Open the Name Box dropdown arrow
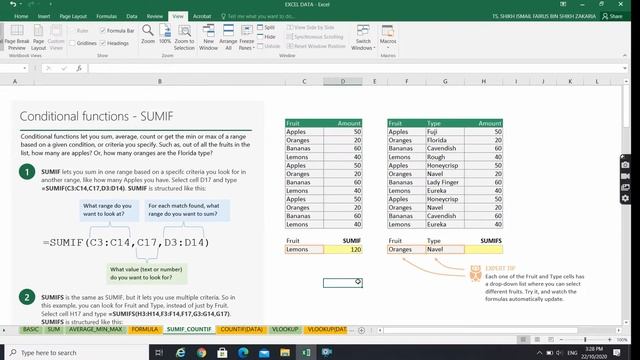This screenshot has height=360, width=640. [25, 68]
